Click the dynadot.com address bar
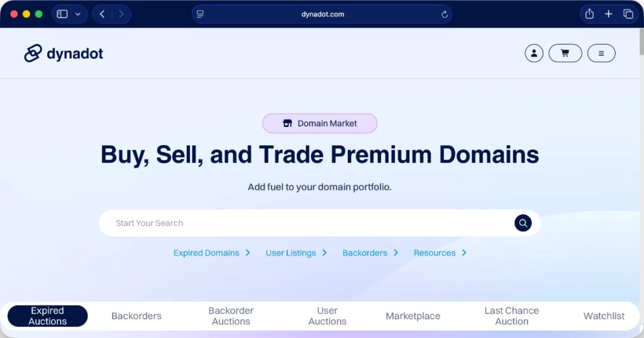This screenshot has height=338, width=644. click(x=323, y=14)
